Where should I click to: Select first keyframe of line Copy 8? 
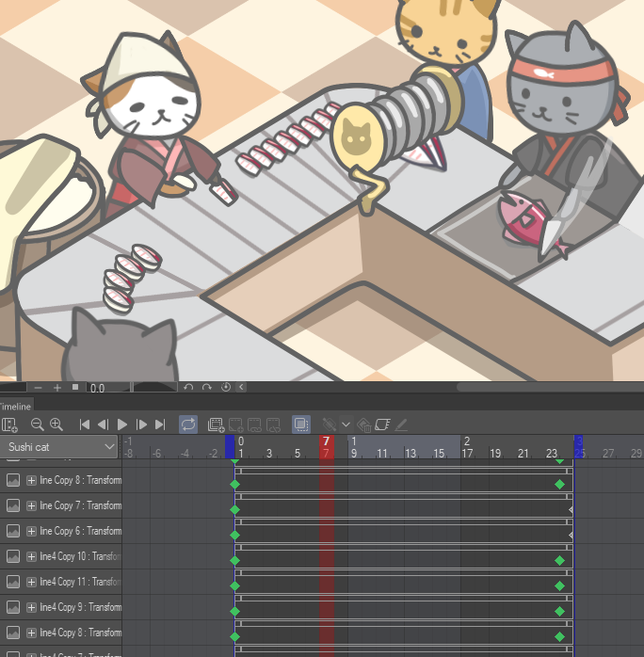235,485
